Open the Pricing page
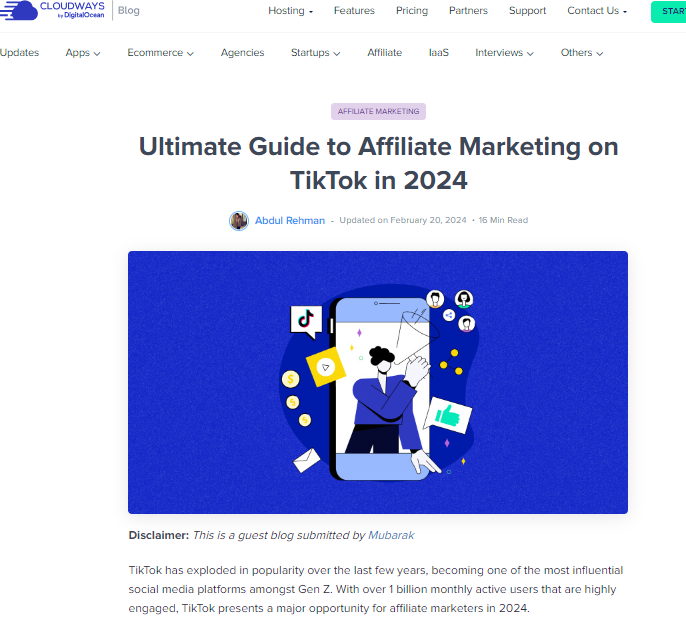686x624 pixels. (x=412, y=11)
